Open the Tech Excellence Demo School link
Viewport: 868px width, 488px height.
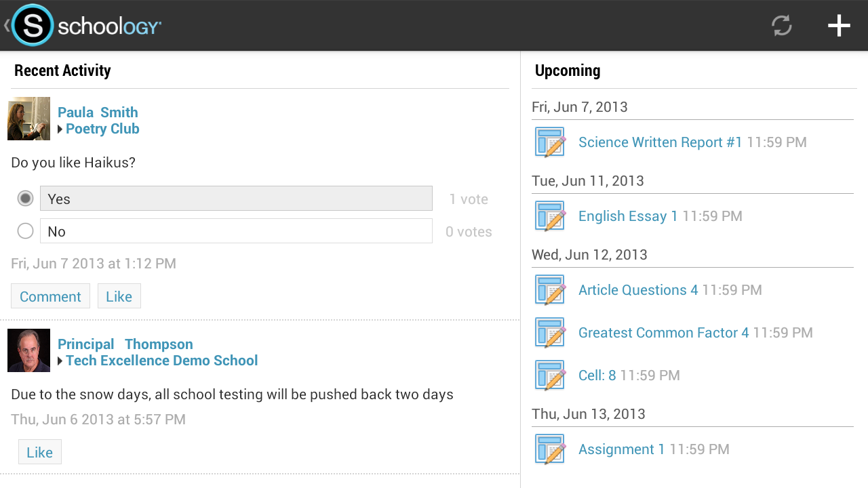pyautogui.click(x=161, y=361)
